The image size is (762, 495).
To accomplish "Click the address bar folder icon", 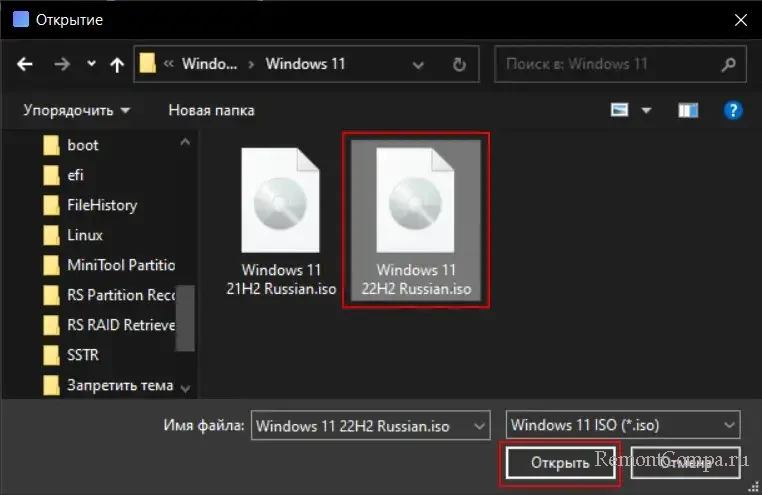I will (148, 64).
